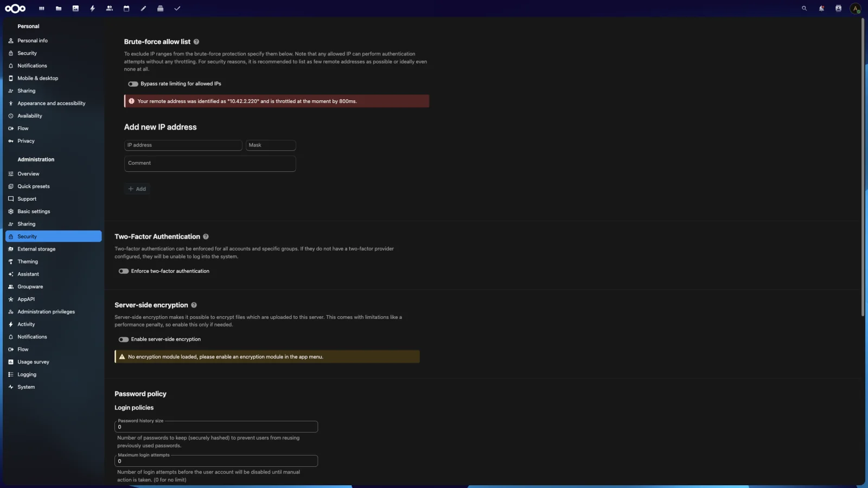Open unified search magnifier icon
Screen dimensions: 868x488
tap(804, 8)
